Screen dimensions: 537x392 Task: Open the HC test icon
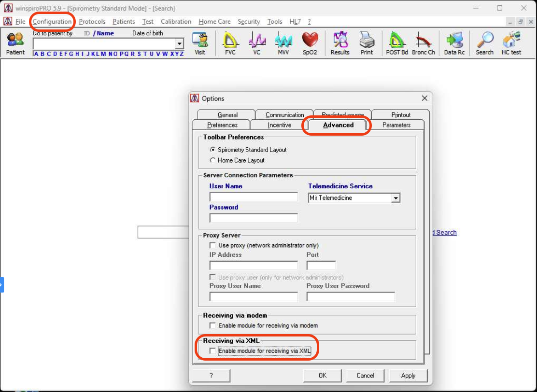coord(511,43)
